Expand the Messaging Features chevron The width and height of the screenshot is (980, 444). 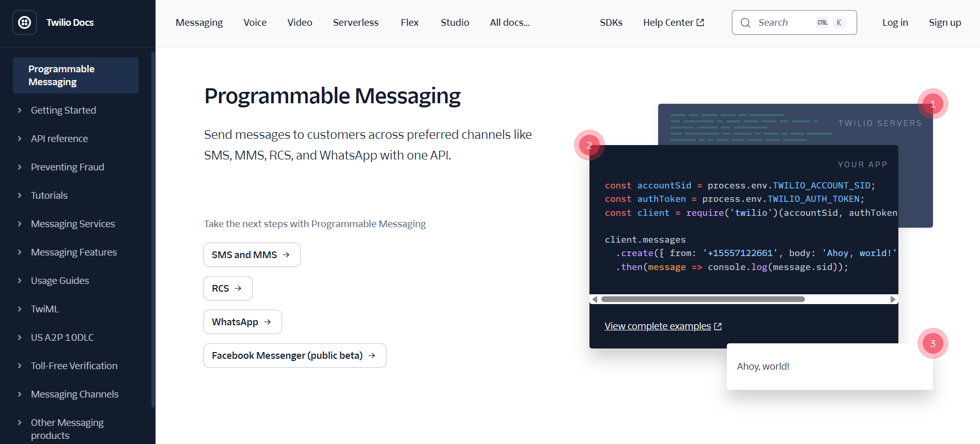(20, 252)
